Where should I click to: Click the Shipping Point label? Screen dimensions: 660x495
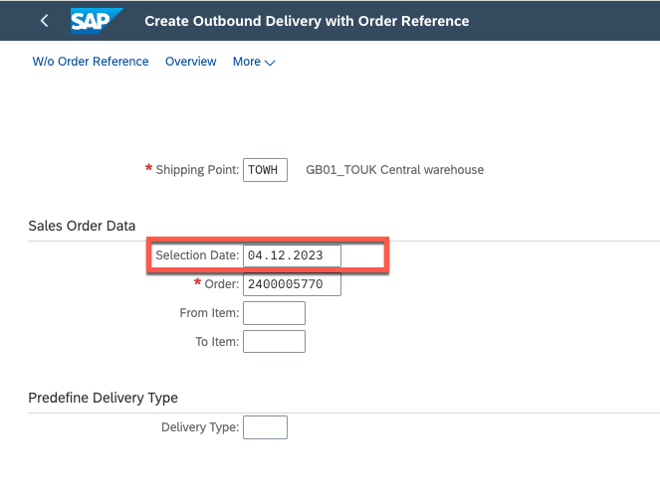(x=197, y=170)
